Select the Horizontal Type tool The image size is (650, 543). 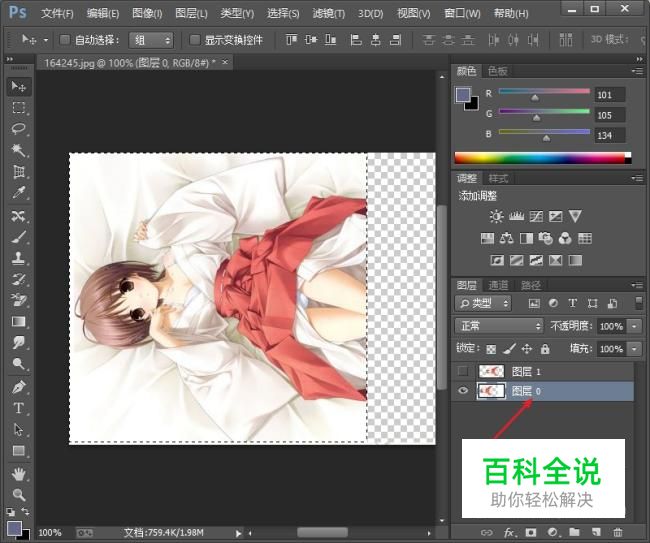(19, 408)
